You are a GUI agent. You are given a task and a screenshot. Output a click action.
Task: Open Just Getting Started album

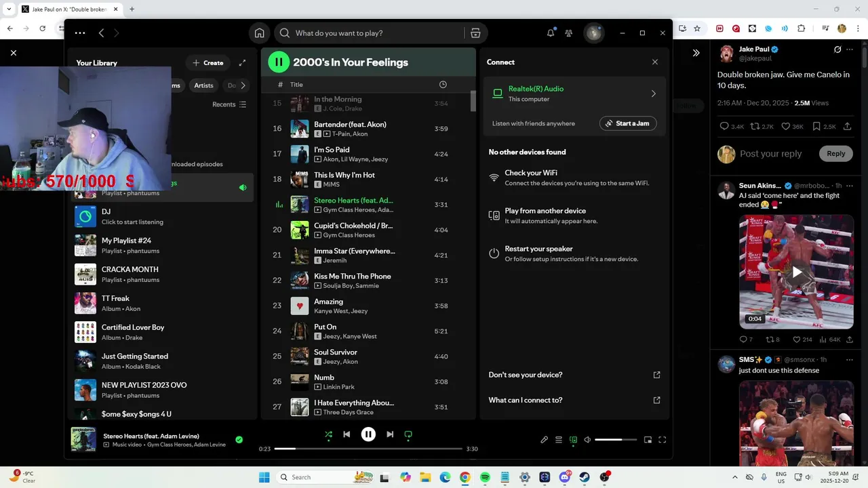click(x=163, y=361)
